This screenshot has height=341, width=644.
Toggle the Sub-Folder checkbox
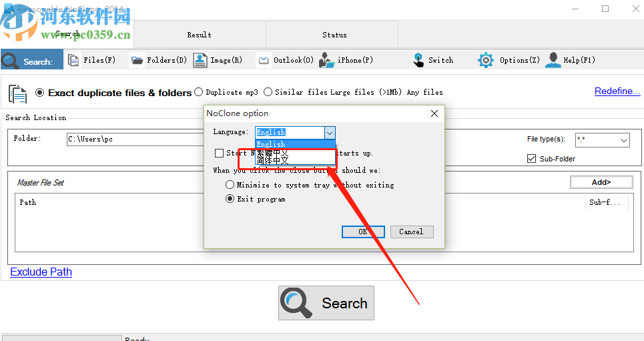tap(531, 159)
